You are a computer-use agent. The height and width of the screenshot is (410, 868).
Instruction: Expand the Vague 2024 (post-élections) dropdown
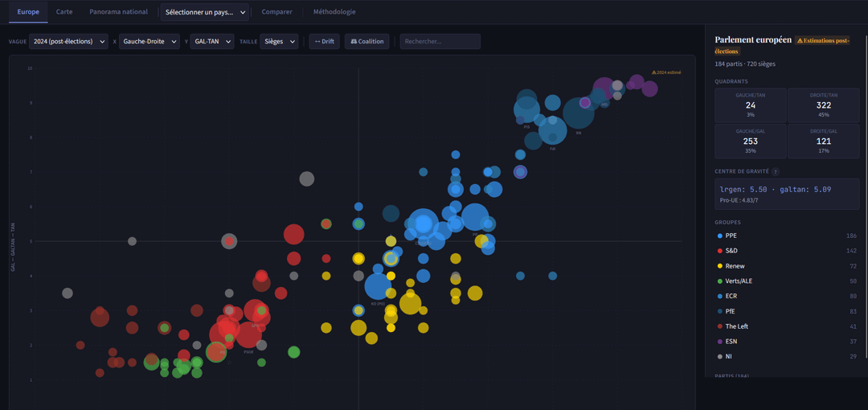68,41
